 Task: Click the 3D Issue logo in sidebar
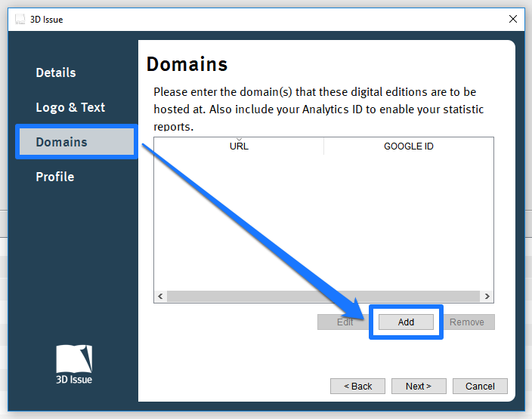pos(74,365)
